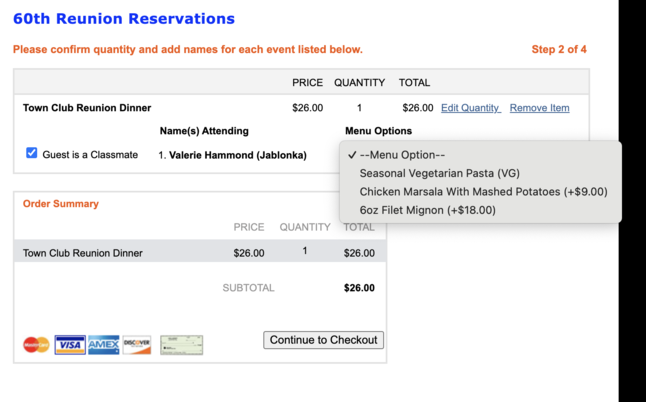This screenshot has width=646, height=402.
Task: Open the Edit Quantity link
Action: pos(471,108)
